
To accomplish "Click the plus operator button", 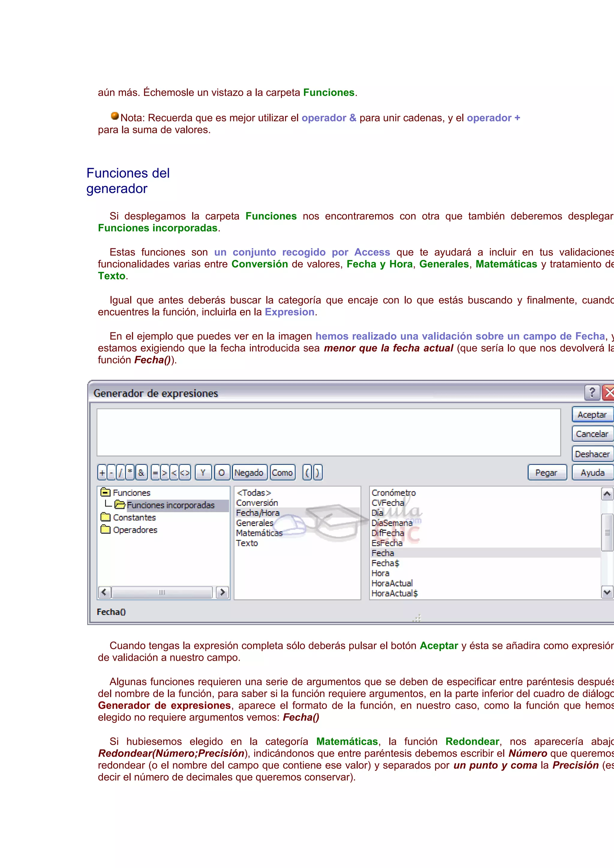I will click(x=102, y=473).
